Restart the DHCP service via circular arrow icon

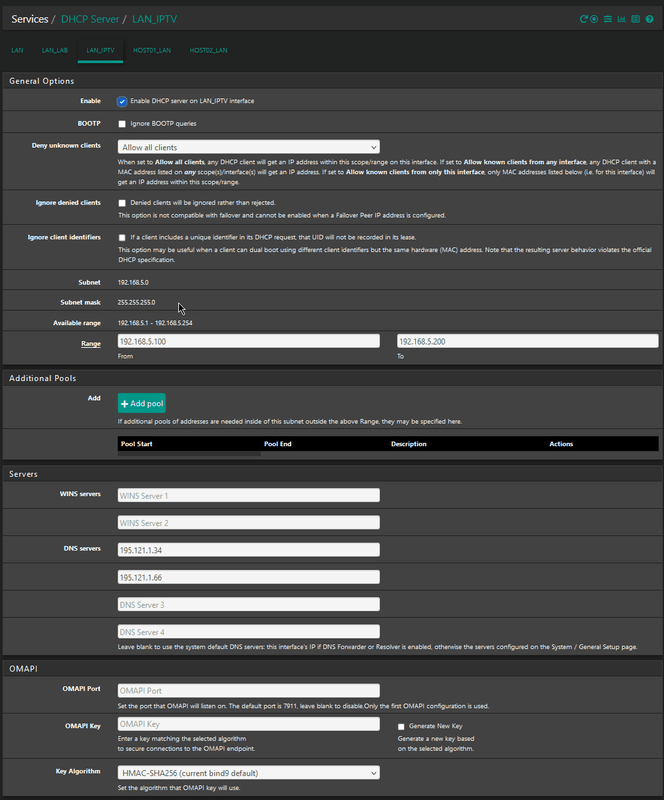(x=583, y=19)
